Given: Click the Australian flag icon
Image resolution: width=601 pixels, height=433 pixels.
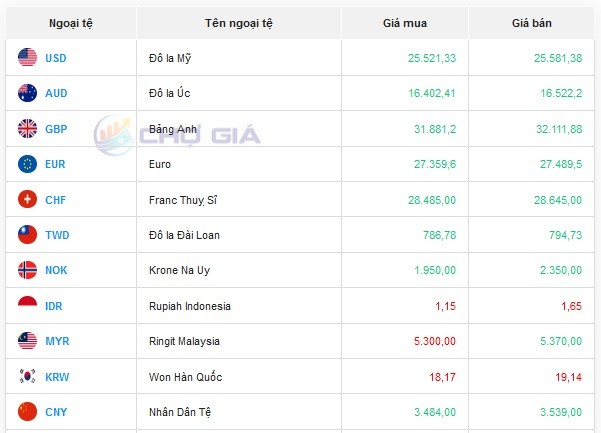Looking at the screenshot, I should coord(28,93).
